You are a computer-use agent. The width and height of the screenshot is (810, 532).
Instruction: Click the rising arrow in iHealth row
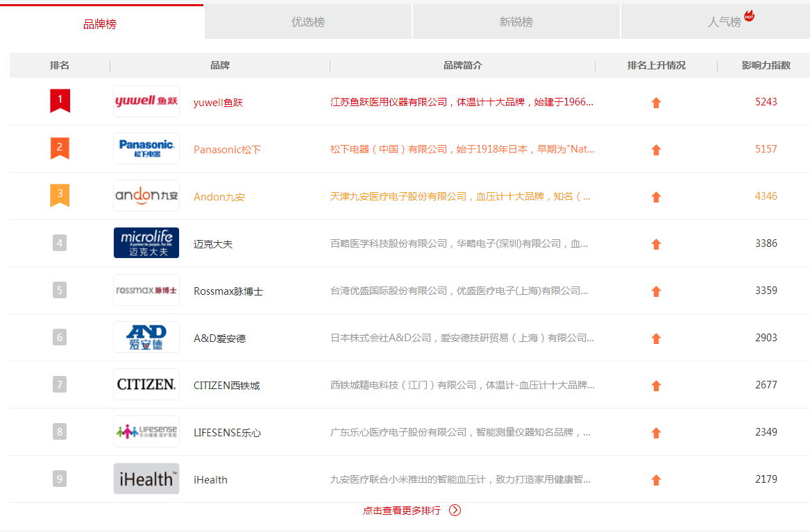point(656,480)
